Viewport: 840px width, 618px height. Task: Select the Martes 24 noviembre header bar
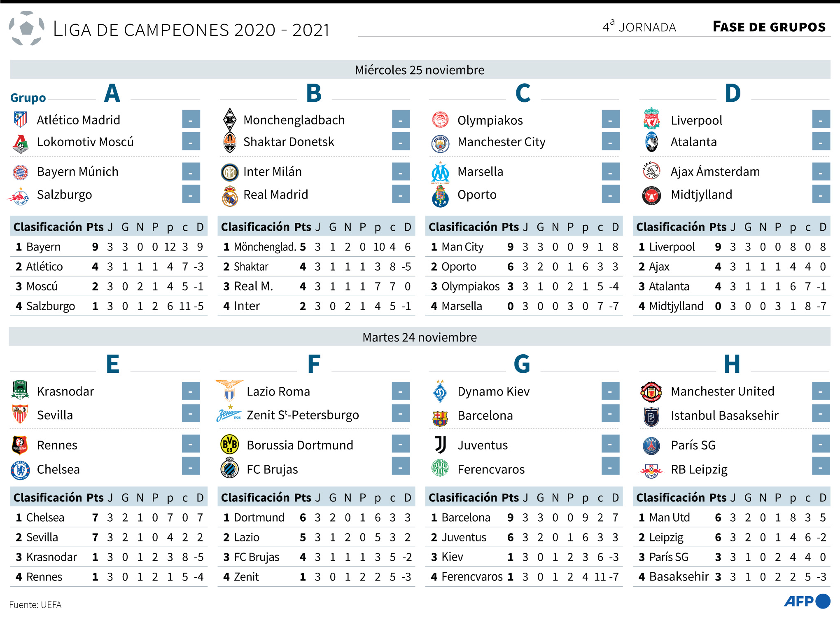click(x=420, y=337)
